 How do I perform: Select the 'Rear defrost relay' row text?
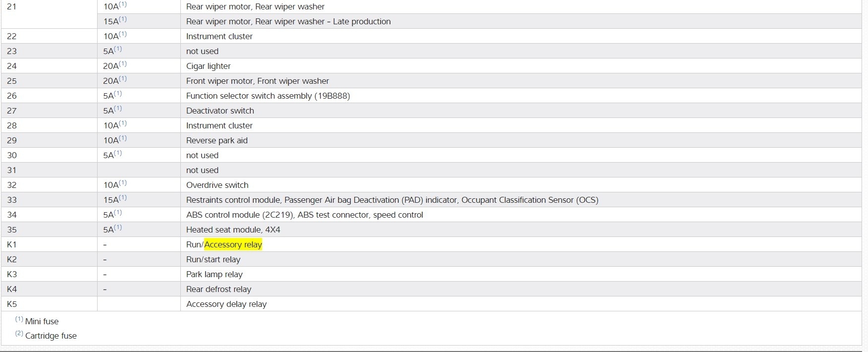coord(218,289)
